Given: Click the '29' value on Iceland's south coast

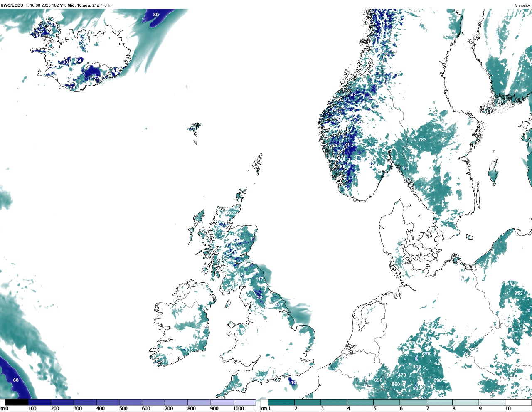Looking at the screenshot, I should pos(72,87).
